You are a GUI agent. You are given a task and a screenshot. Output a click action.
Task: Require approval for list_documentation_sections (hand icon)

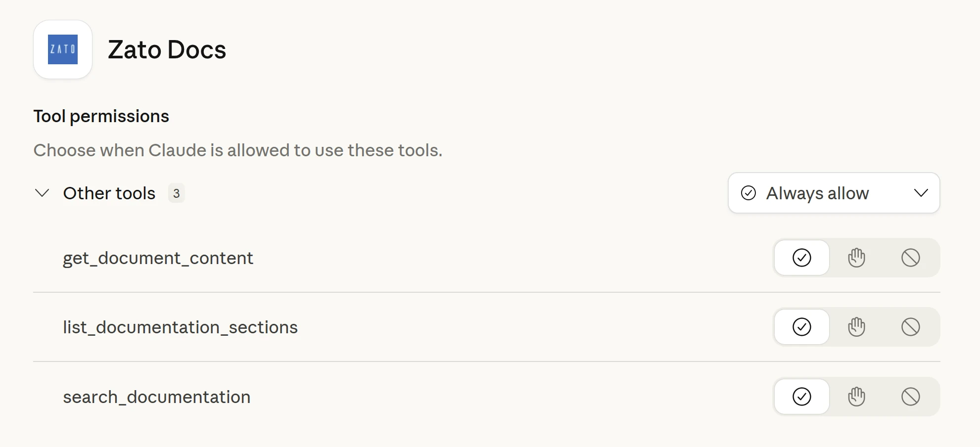[856, 327]
